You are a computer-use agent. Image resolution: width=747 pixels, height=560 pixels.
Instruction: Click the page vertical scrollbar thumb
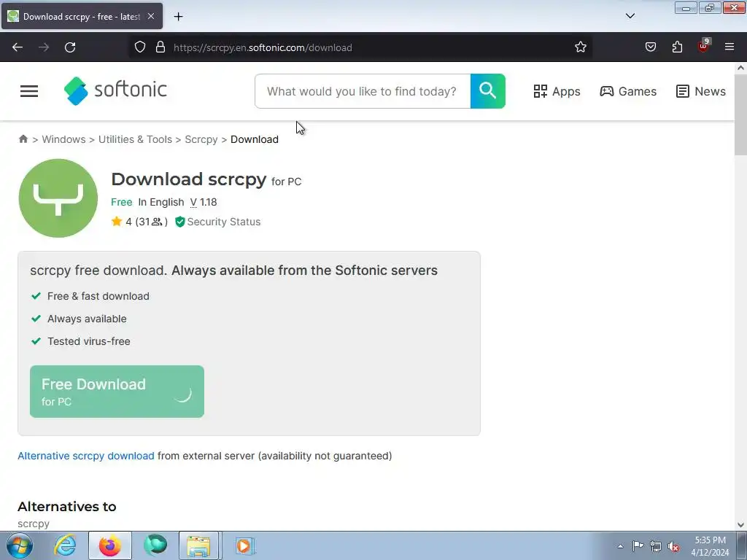(x=740, y=114)
